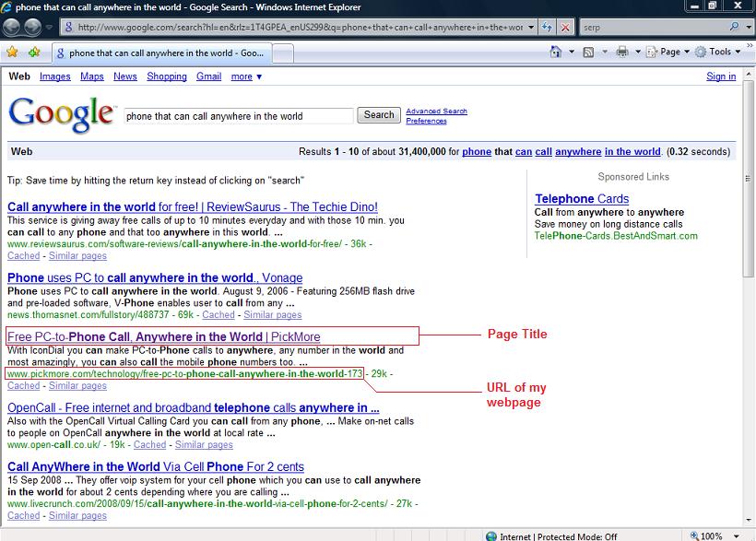The image size is (756, 541).
Task: Click the Google query input field
Action: click(239, 116)
